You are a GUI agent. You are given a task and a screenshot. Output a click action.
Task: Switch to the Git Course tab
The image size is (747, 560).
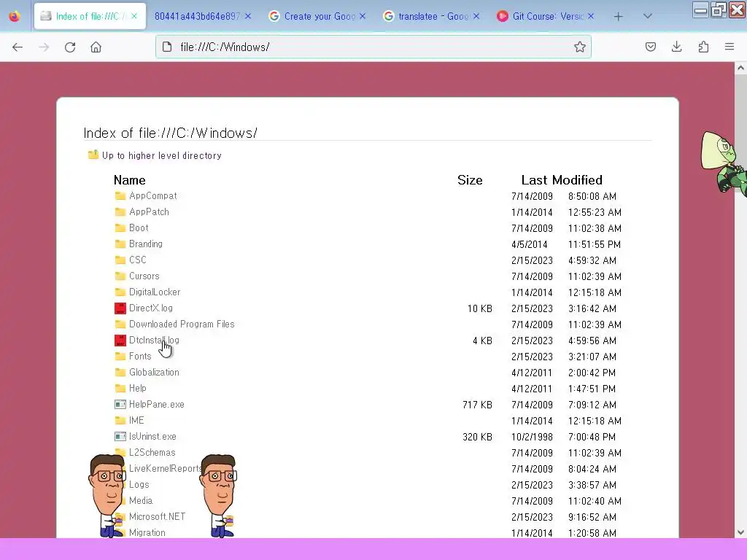click(x=547, y=16)
